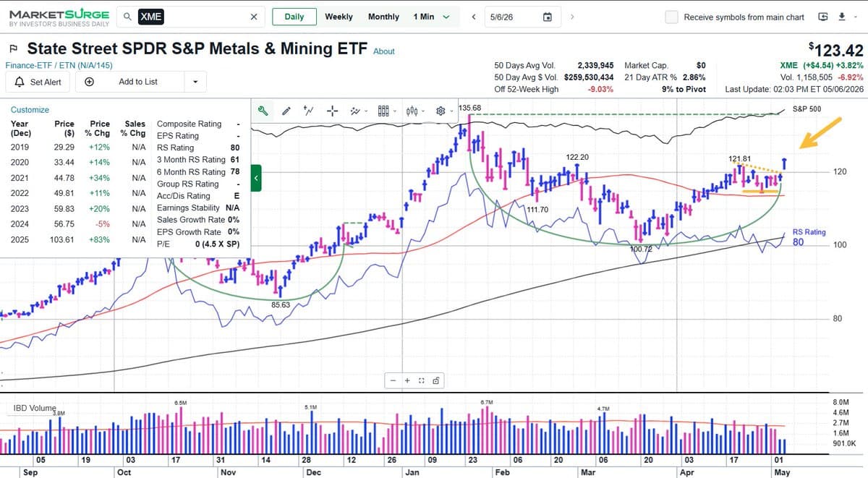868x478 pixels.
Task: Open the small caret menu beside download
Action: pos(855,17)
